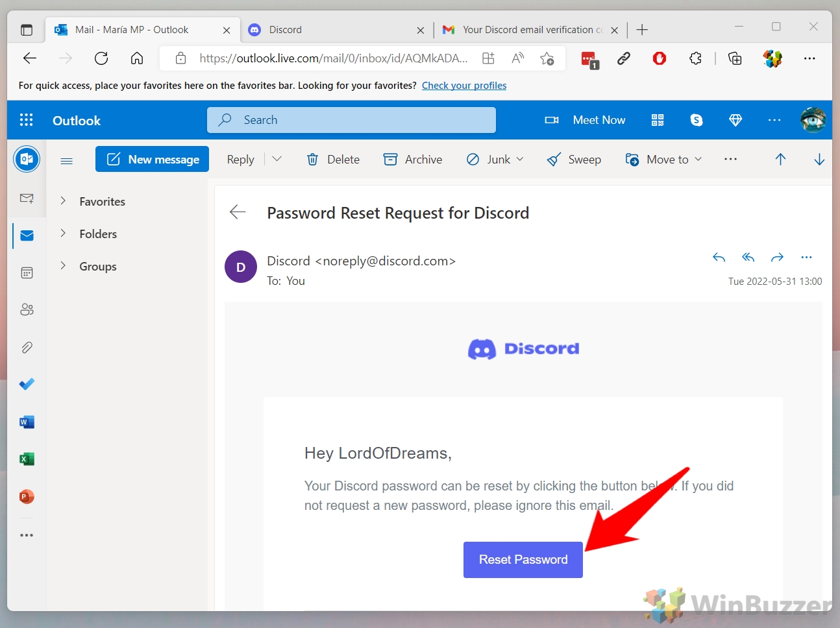Switch to Gmail Discord verification tab
Screen dimensions: 840x628
tap(530, 30)
